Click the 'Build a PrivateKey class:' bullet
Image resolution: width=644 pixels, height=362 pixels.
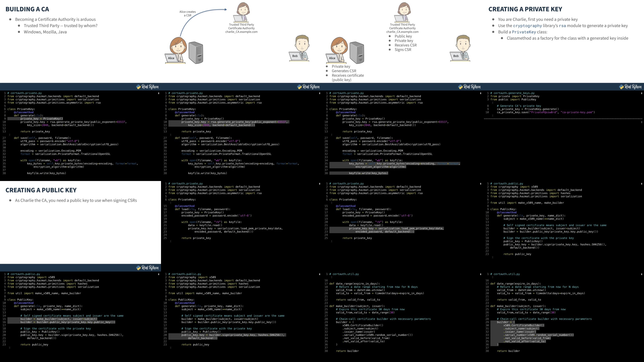point(522,32)
